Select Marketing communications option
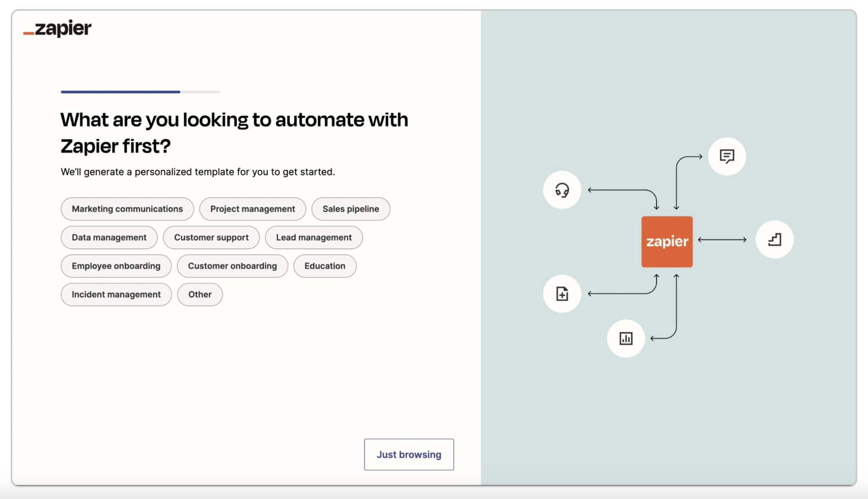 (x=127, y=209)
